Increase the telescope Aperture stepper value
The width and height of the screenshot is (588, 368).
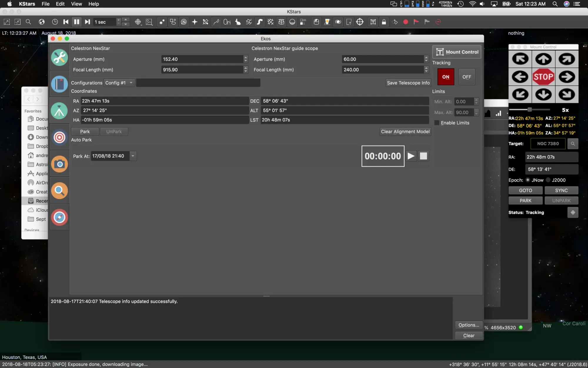(x=245, y=57)
